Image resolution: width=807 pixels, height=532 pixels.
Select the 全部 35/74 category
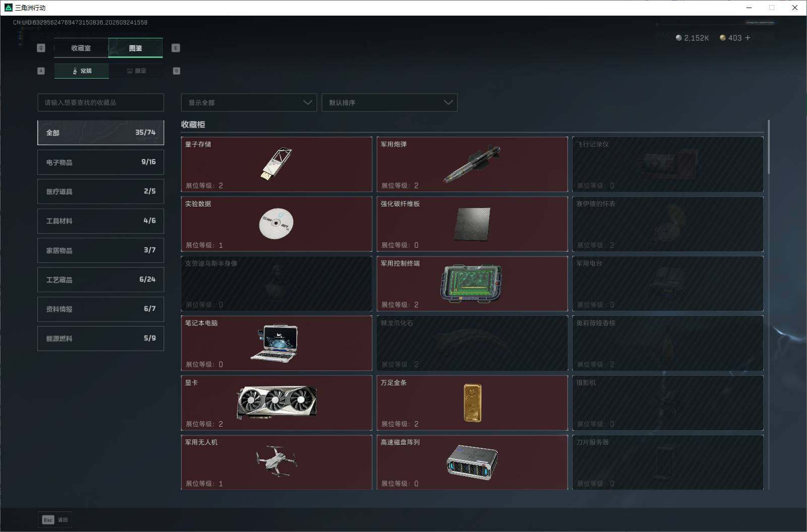click(101, 132)
